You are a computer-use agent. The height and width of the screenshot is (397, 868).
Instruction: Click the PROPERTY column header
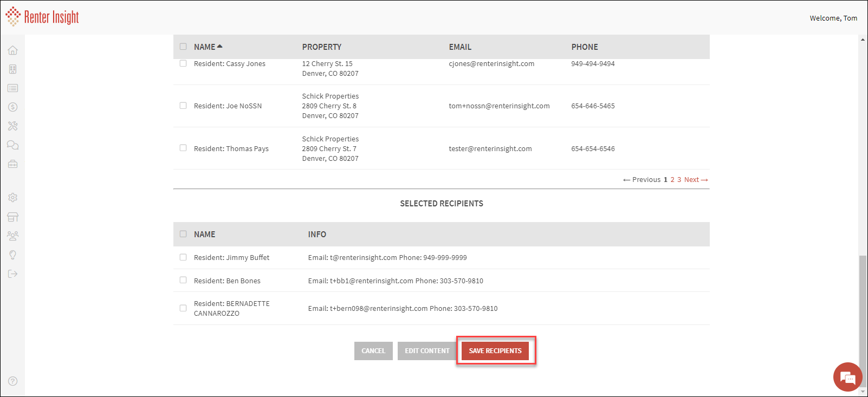tap(322, 47)
